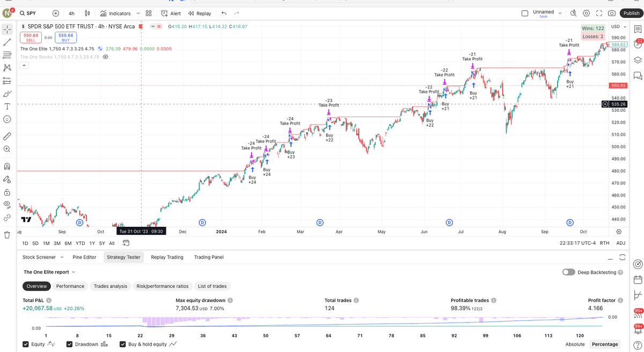
Task: Maximize the bottom panel
Action: [623, 258]
